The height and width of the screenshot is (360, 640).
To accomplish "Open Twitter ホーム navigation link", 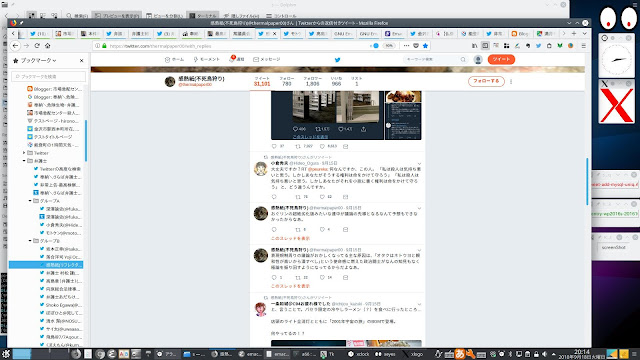I will click(174, 60).
